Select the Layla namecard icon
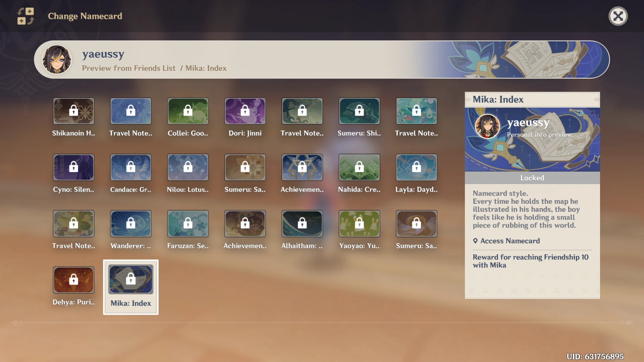The height and width of the screenshot is (362, 644). click(x=416, y=167)
